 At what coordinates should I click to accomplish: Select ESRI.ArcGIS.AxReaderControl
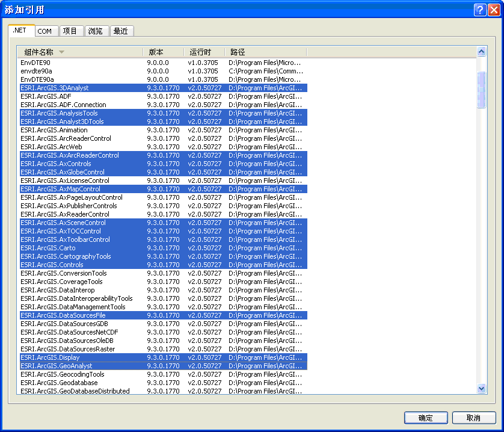coord(163,214)
